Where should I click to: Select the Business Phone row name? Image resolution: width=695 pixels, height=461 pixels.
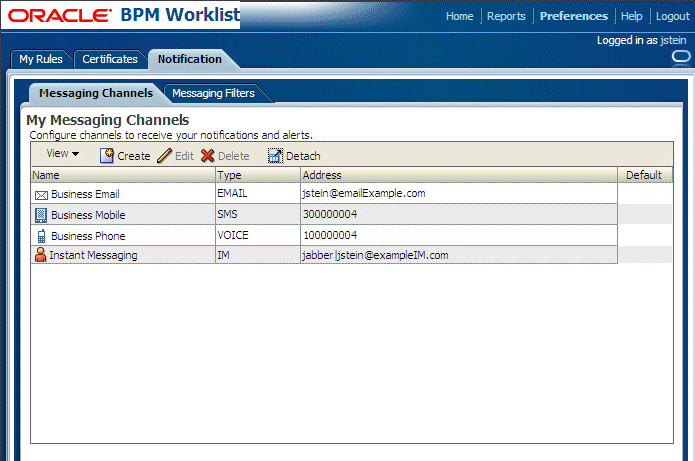click(x=88, y=236)
